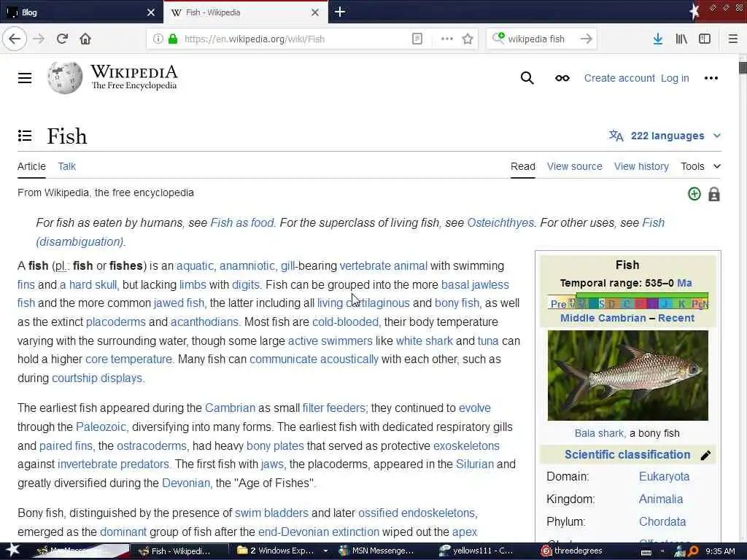Reload the current page

coord(62,39)
